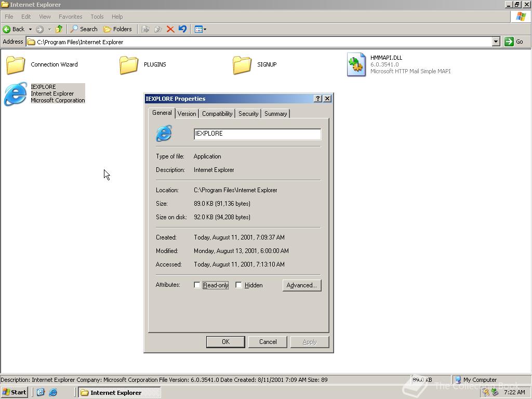Open the Search pane in toolbar
The width and height of the screenshot is (532, 399).
click(84, 29)
